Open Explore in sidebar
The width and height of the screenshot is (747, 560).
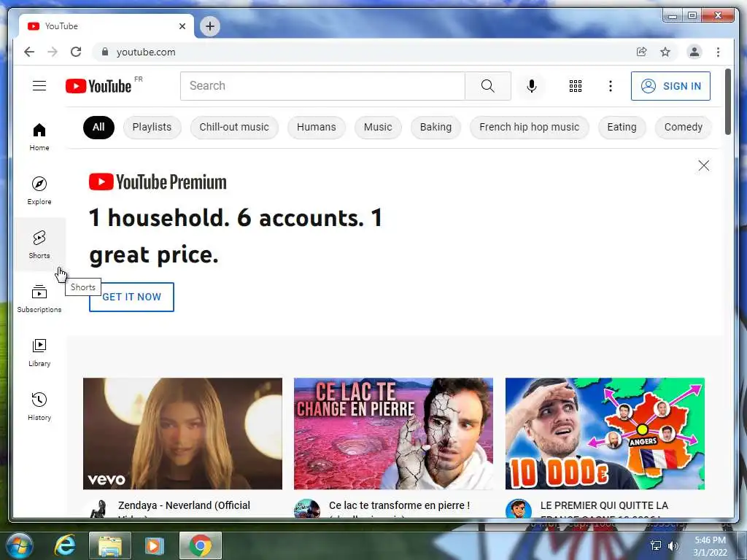click(39, 190)
